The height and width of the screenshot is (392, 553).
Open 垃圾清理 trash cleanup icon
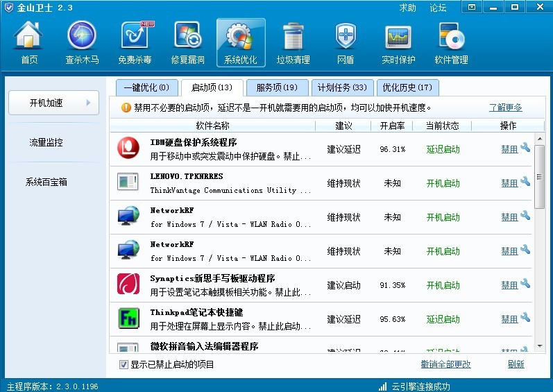(x=293, y=42)
